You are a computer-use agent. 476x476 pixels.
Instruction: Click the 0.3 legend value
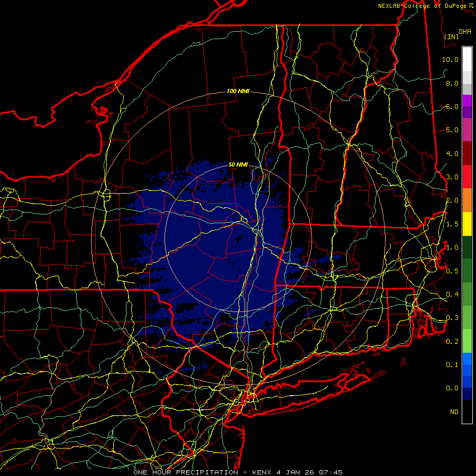coord(452,318)
